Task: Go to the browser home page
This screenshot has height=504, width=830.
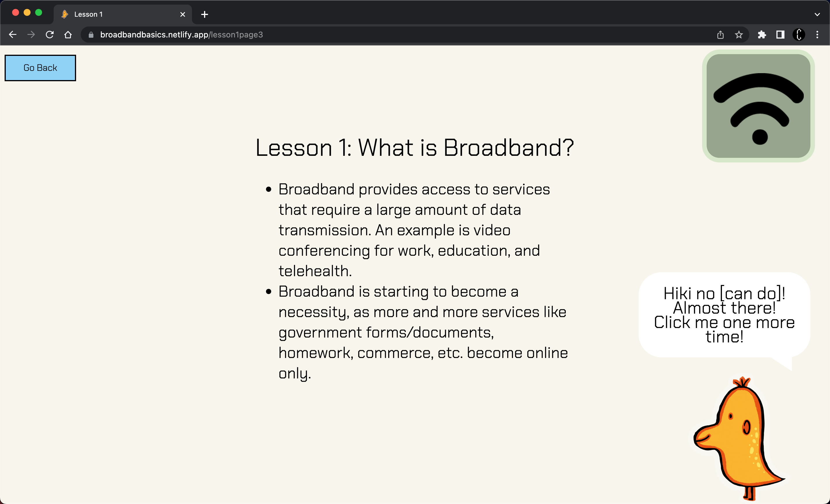Action: [68, 35]
